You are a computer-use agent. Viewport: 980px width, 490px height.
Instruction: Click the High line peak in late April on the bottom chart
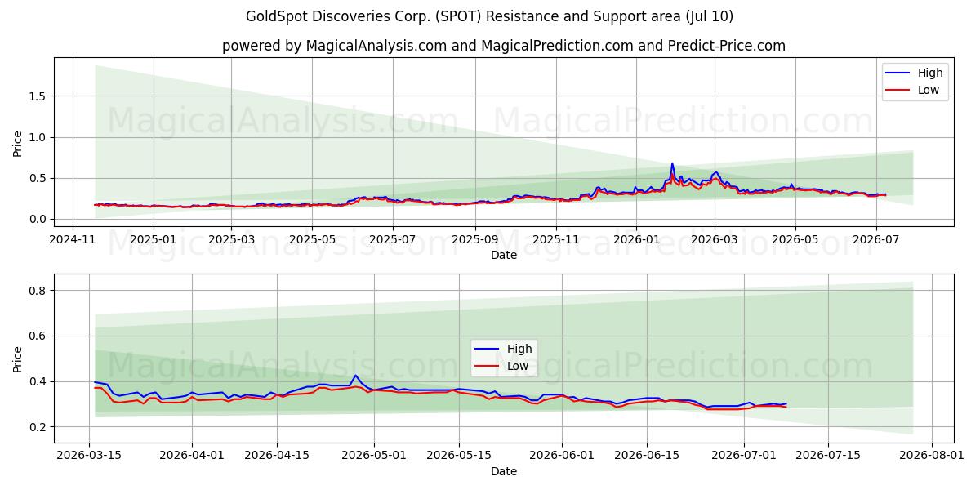(x=355, y=376)
